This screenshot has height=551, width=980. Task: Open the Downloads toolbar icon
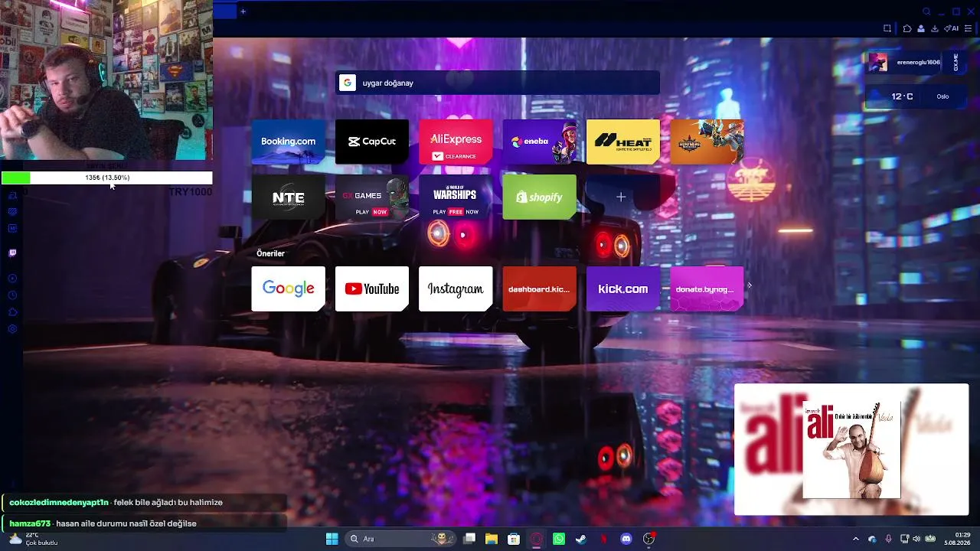[935, 28]
